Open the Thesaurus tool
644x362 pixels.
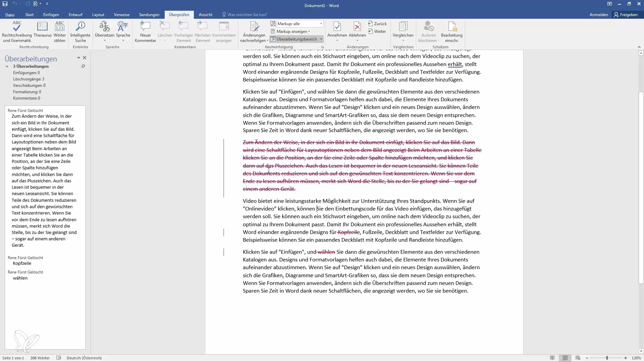point(43,29)
